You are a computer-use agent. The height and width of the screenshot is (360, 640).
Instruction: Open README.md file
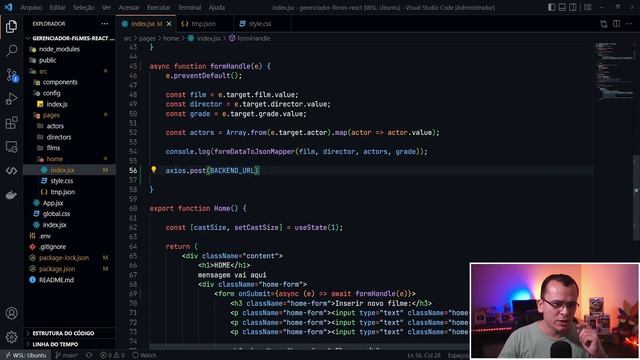(x=69, y=280)
